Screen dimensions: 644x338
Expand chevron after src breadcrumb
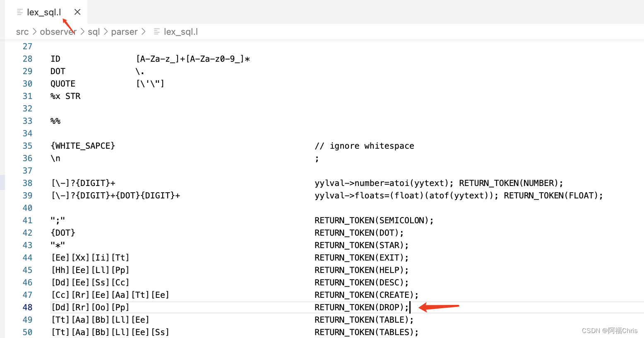tap(34, 32)
